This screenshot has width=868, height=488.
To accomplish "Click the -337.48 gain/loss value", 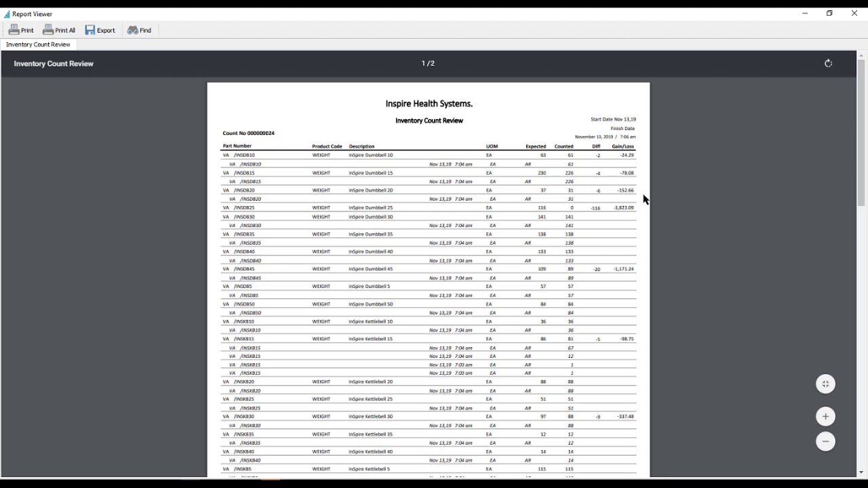I will pyautogui.click(x=626, y=417).
